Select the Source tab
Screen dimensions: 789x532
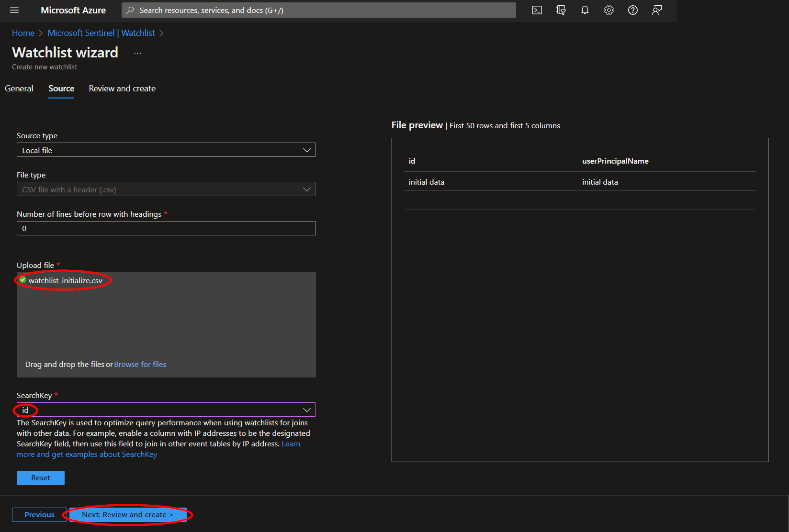(61, 89)
